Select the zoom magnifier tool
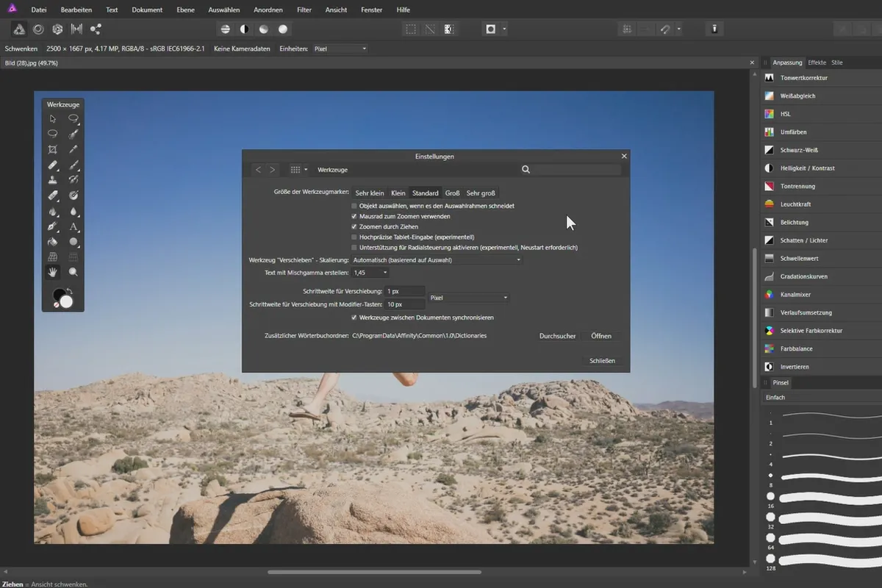882x588 pixels. click(x=73, y=272)
